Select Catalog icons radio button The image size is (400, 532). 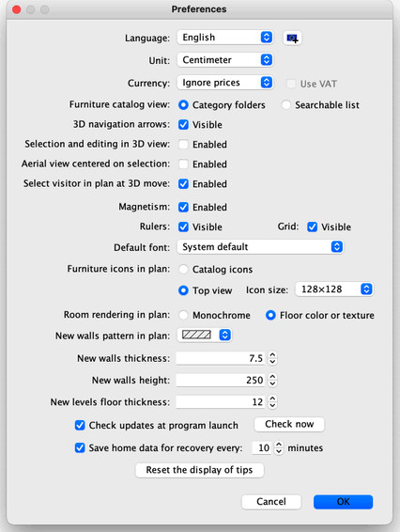click(x=183, y=269)
